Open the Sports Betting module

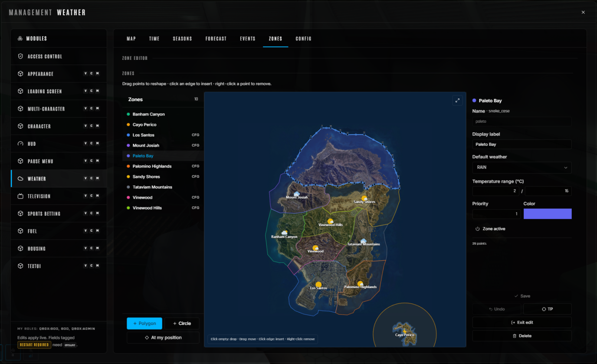point(59,213)
